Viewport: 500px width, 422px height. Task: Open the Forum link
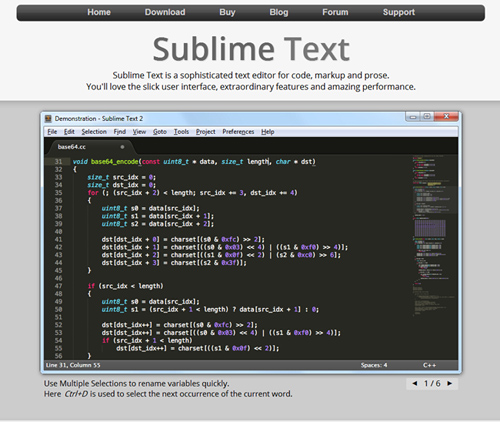pyautogui.click(x=335, y=12)
